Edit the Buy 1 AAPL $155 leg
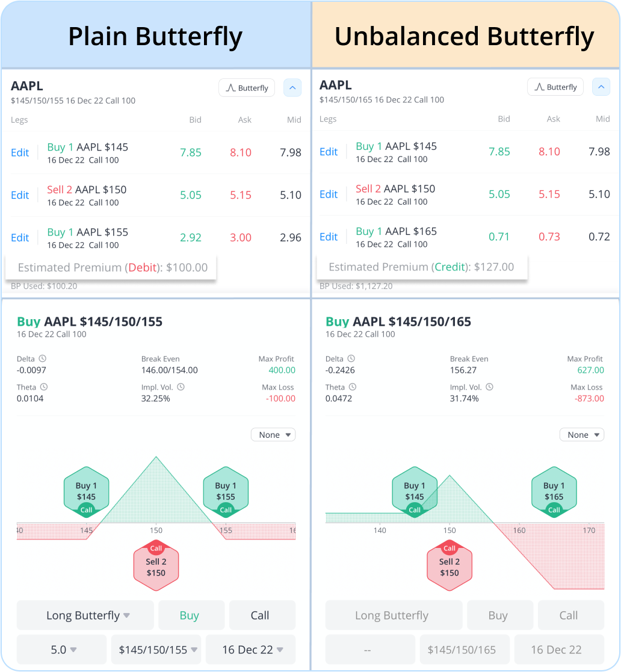This screenshot has height=672, width=621. coord(20,238)
